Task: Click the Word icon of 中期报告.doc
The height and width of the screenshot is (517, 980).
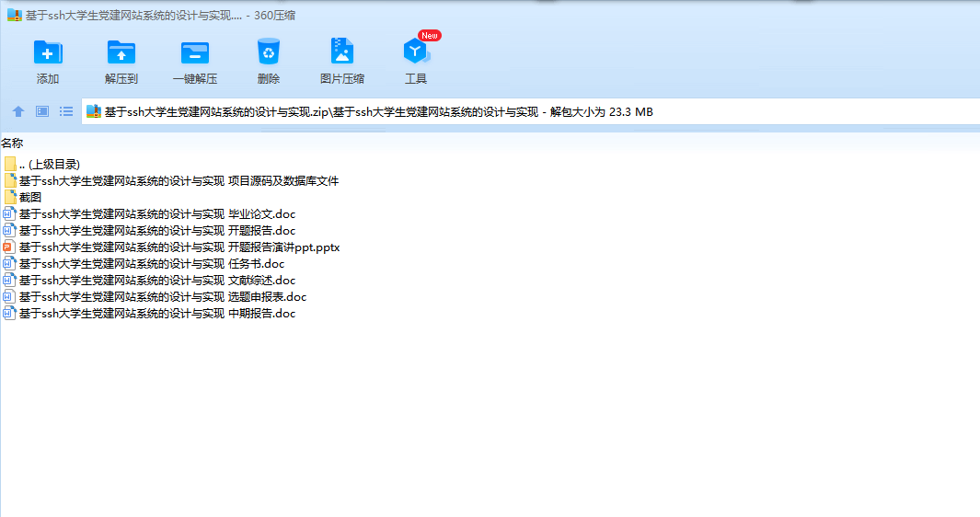Action: coord(9,313)
